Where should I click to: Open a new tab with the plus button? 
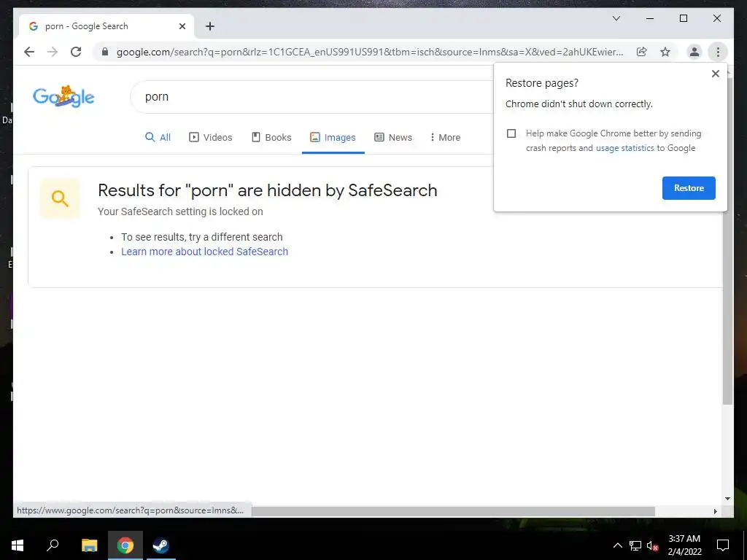point(210,26)
